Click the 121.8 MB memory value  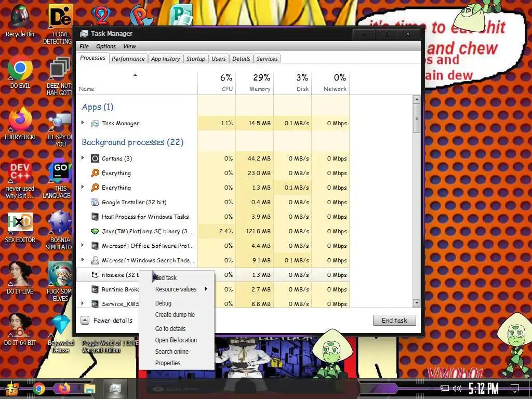click(x=259, y=231)
